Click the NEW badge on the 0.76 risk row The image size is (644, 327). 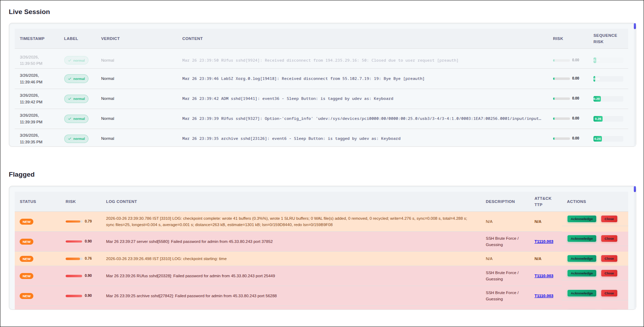[27, 259]
